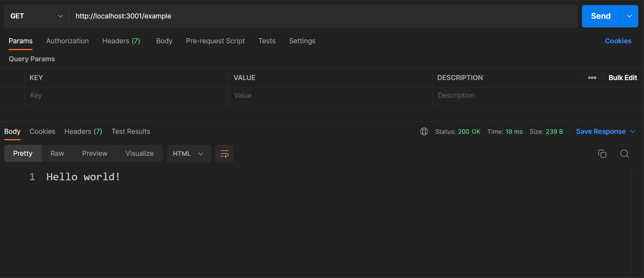Screen dimensions: 644x278
Task: Open the Test Results tab
Action: (x=131, y=132)
